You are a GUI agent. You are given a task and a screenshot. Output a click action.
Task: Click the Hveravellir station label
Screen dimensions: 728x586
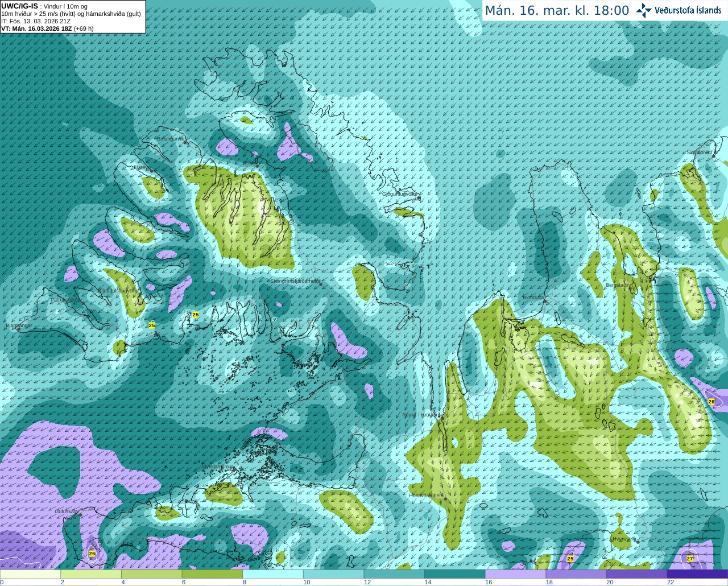tap(624, 539)
